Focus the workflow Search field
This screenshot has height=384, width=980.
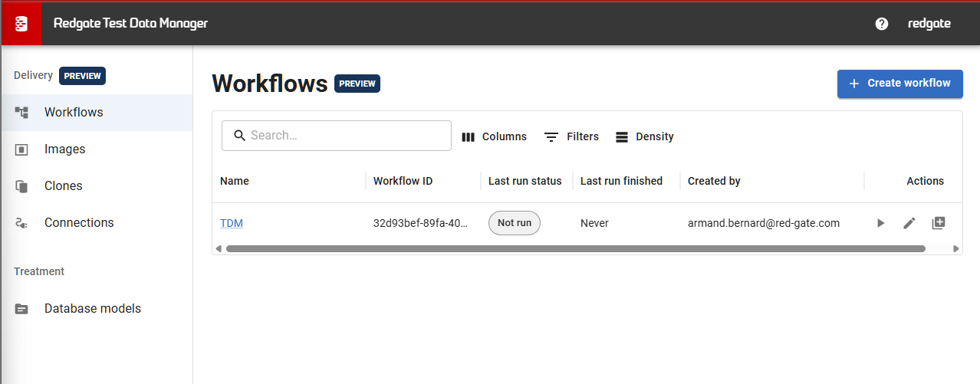click(x=345, y=136)
